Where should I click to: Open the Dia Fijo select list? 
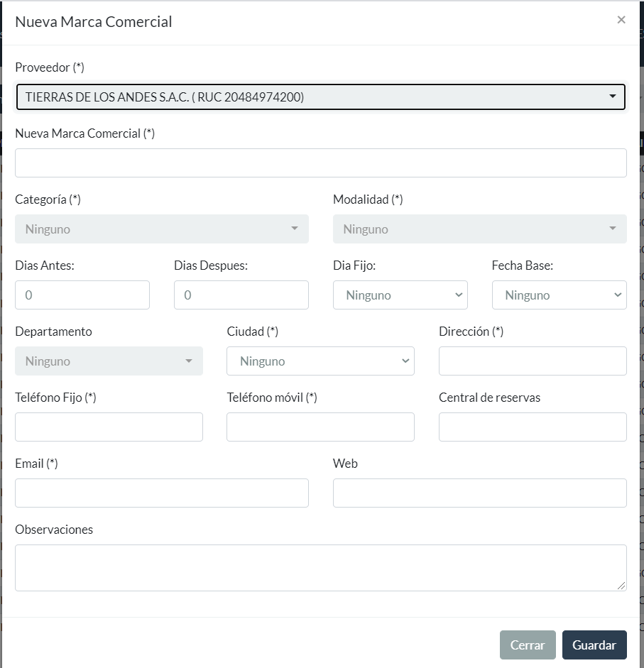click(x=400, y=295)
